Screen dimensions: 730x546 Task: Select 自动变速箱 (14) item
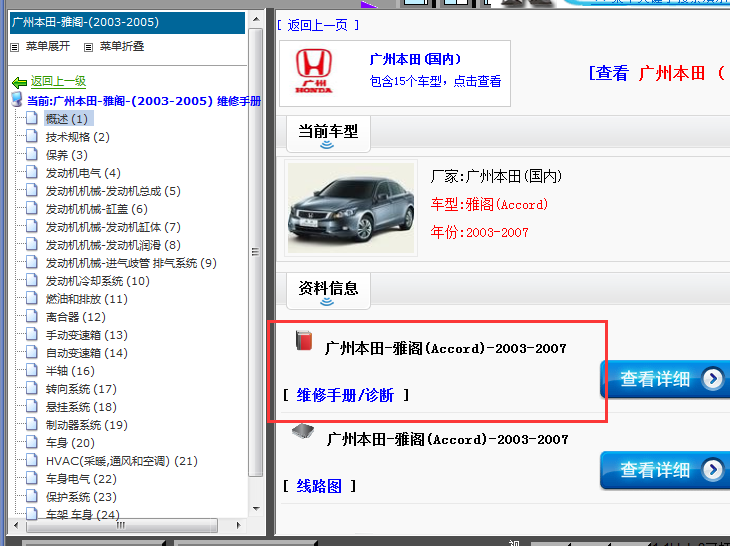[x=87, y=353]
